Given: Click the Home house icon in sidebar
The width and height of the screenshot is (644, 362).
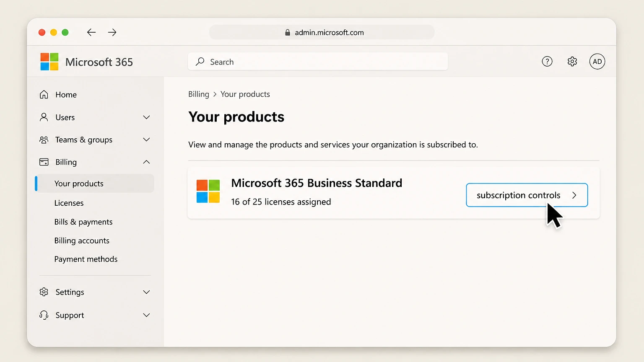Looking at the screenshot, I should [x=44, y=94].
